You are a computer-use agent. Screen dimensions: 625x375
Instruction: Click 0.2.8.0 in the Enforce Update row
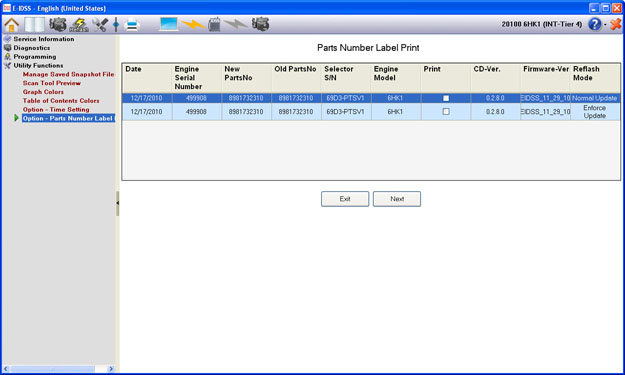(x=495, y=112)
